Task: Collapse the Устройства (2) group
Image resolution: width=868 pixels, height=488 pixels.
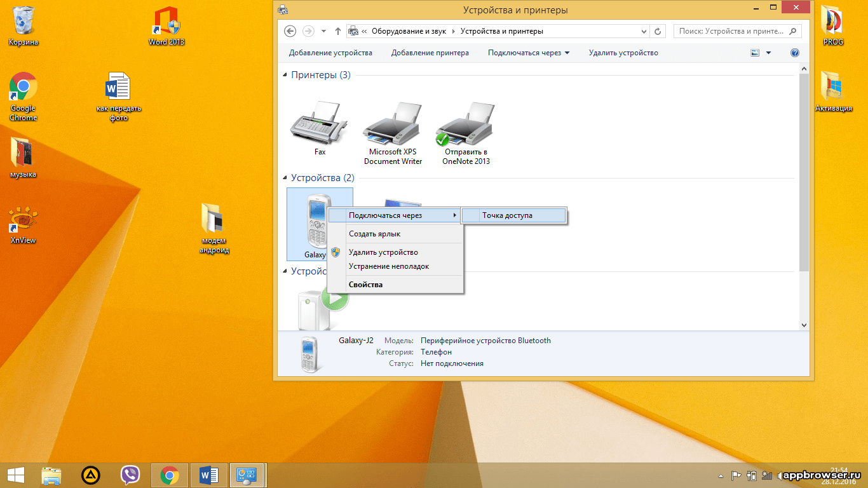Action: click(285, 178)
